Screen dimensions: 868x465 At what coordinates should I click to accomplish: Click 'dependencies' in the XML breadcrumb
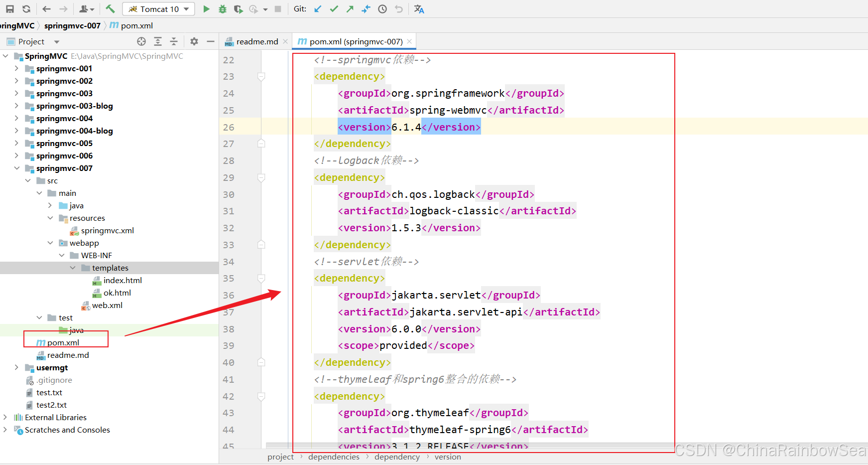click(x=334, y=457)
